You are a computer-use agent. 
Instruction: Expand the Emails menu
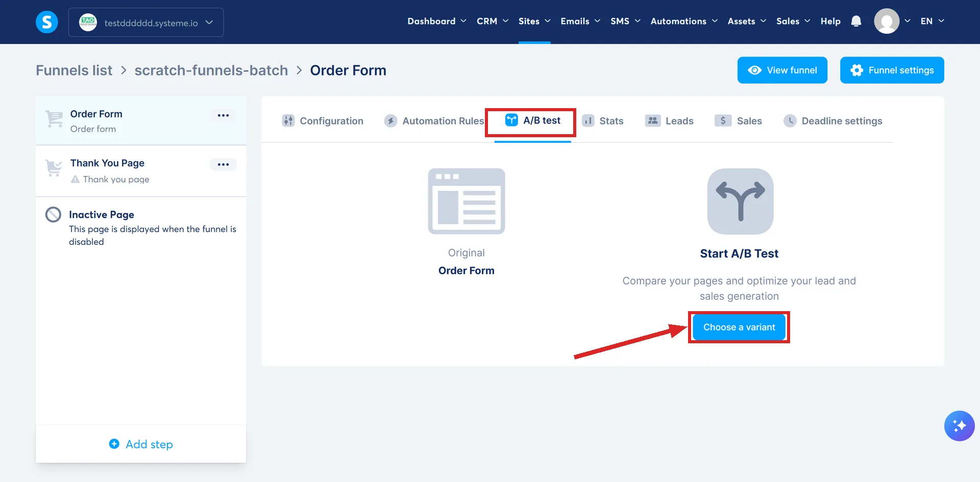point(580,21)
